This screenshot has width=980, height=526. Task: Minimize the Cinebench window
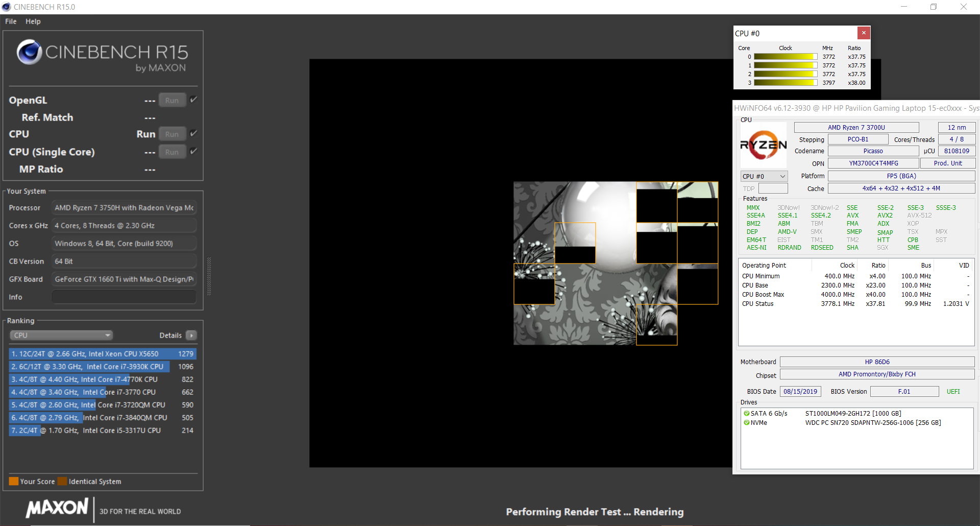tap(904, 7)
